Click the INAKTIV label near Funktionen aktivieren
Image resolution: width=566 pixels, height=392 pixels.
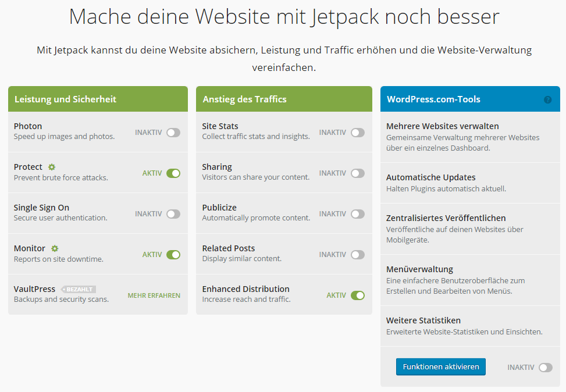coord(521,368)
